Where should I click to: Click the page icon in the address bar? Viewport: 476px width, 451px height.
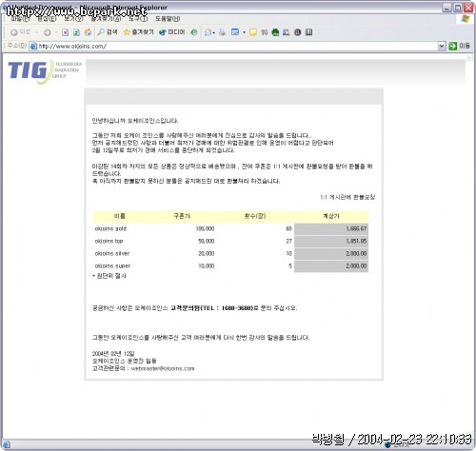coord(33,47)
